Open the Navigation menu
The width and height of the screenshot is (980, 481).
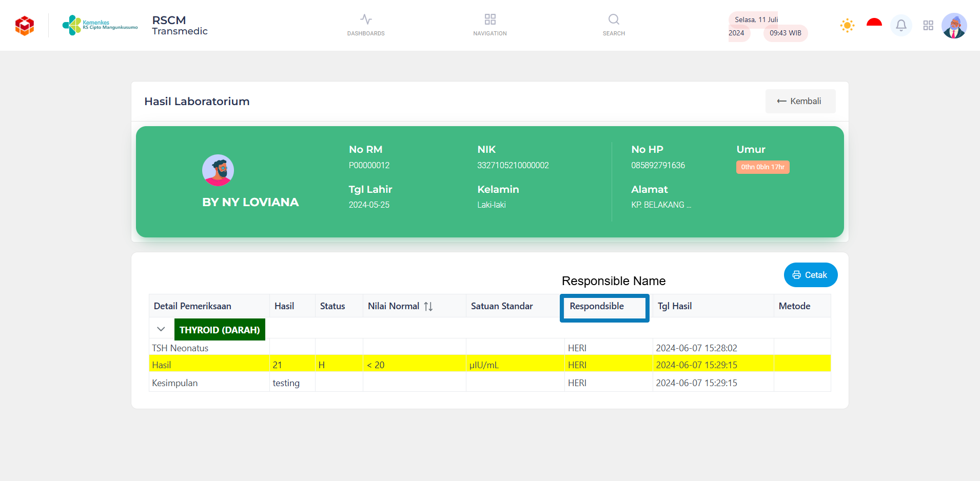pyautogui.click(x=490, y=25)
